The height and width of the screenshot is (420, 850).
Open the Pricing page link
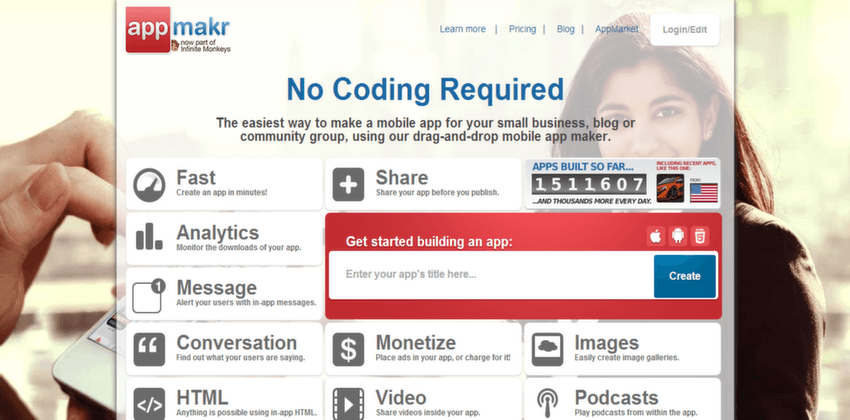[x=522, y=29]
